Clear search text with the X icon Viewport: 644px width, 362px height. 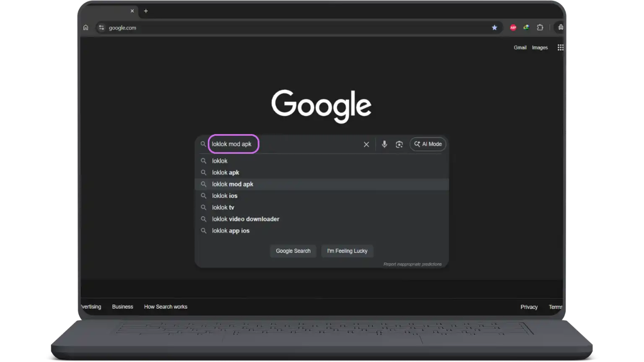tap(366, 144)
